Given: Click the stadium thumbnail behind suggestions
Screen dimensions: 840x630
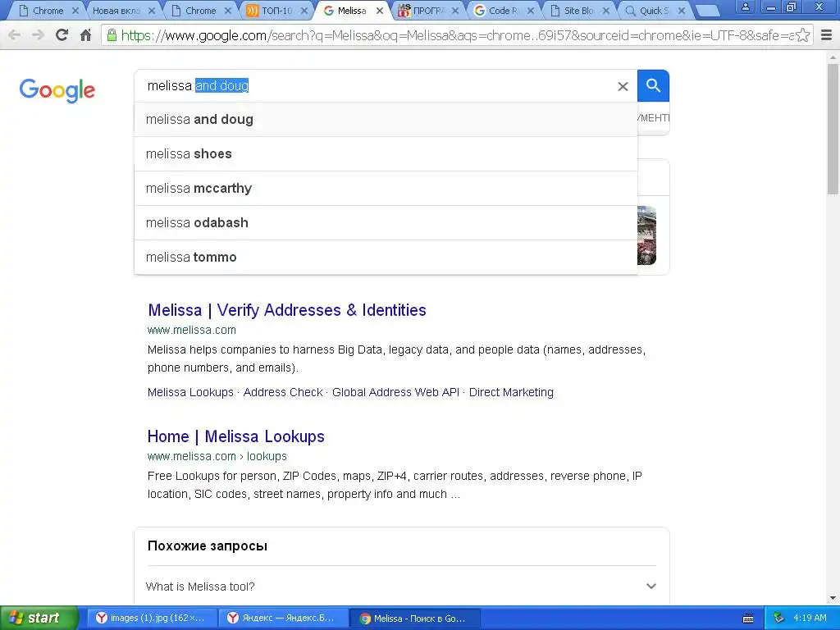Looking at the screenshot, I should coord(646,235).
